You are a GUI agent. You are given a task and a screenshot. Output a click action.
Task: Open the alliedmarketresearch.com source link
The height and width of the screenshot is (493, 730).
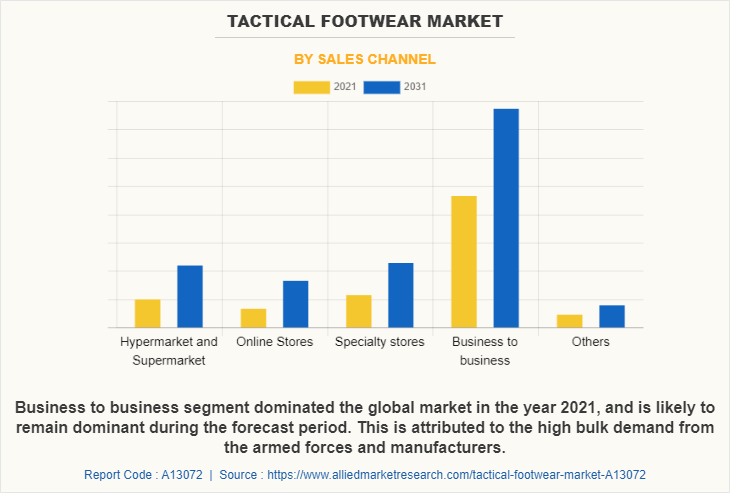pos(456,475)
